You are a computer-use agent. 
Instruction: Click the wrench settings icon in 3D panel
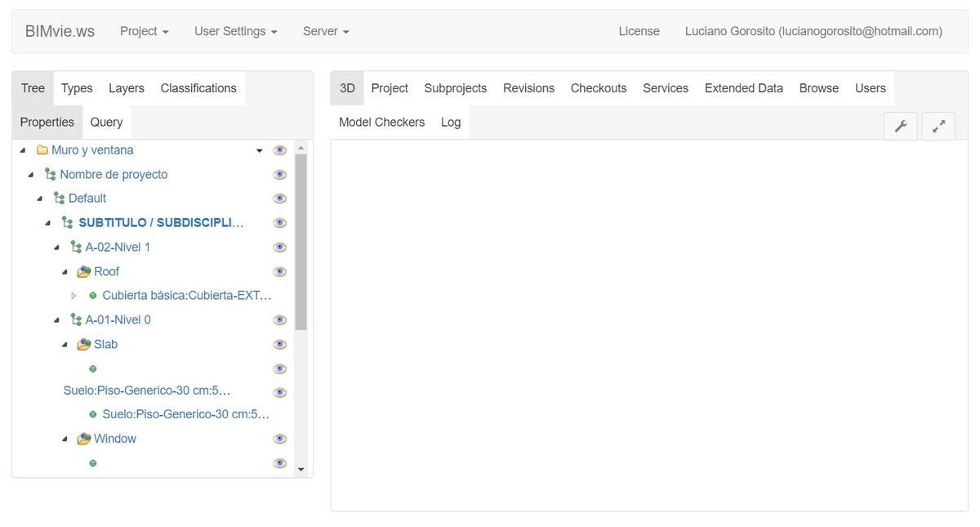coord(901,127)
